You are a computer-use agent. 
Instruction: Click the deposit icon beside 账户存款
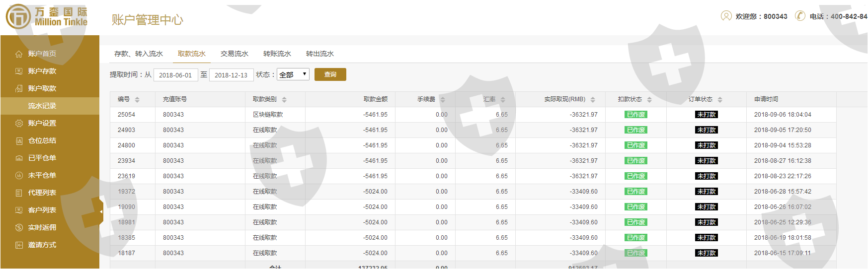19,71
